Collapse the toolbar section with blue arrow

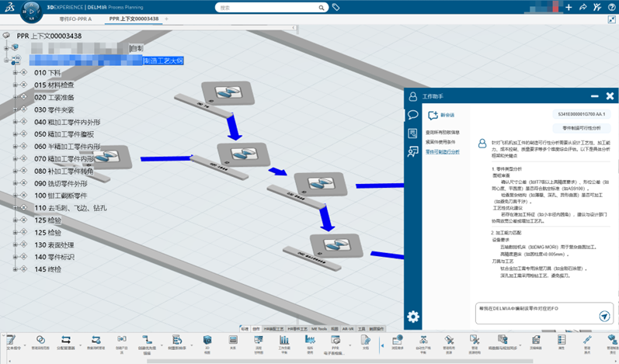coord(382,345)
